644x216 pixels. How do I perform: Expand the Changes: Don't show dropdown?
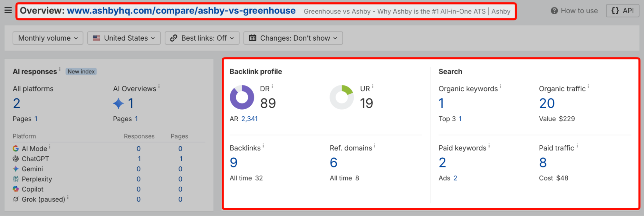[293, 38]
